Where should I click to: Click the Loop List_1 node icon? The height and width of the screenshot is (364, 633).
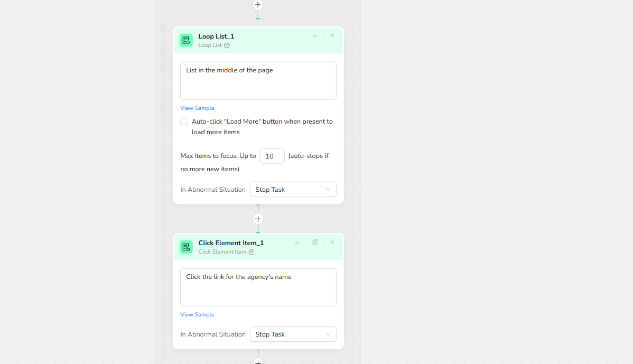pyautogui.click(x=186, y=40)
